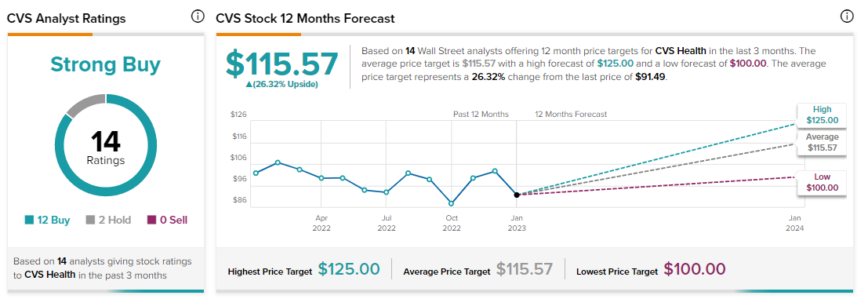
Task: Click the Low $100.00 forecast label
Action: click(x=822, y=182)
